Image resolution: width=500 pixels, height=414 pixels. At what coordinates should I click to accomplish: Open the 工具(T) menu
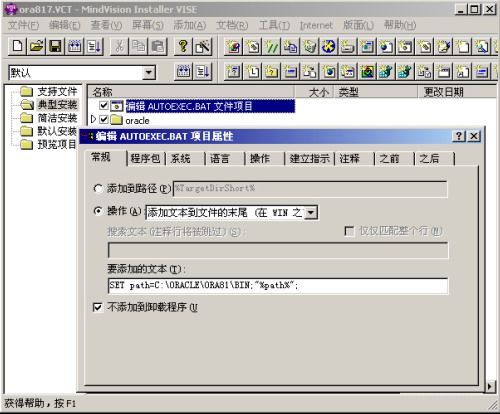(274, 25)
